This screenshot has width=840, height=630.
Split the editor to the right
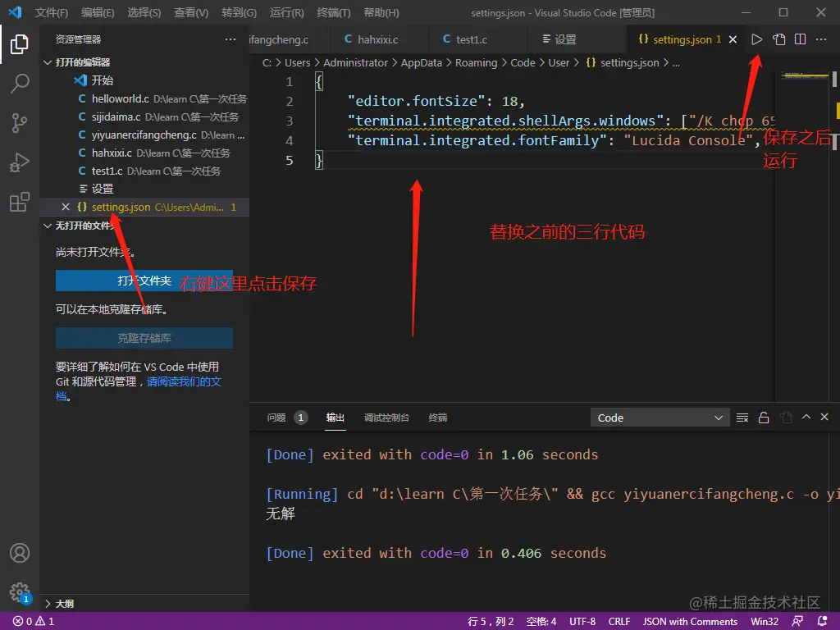pyautogui.click(x=800, y=39)
